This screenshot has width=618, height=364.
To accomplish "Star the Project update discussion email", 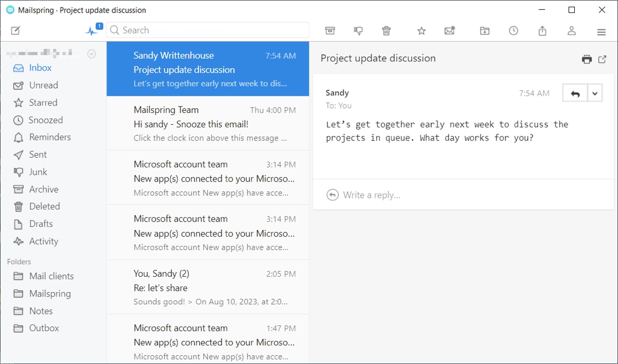I will [421, 31].
